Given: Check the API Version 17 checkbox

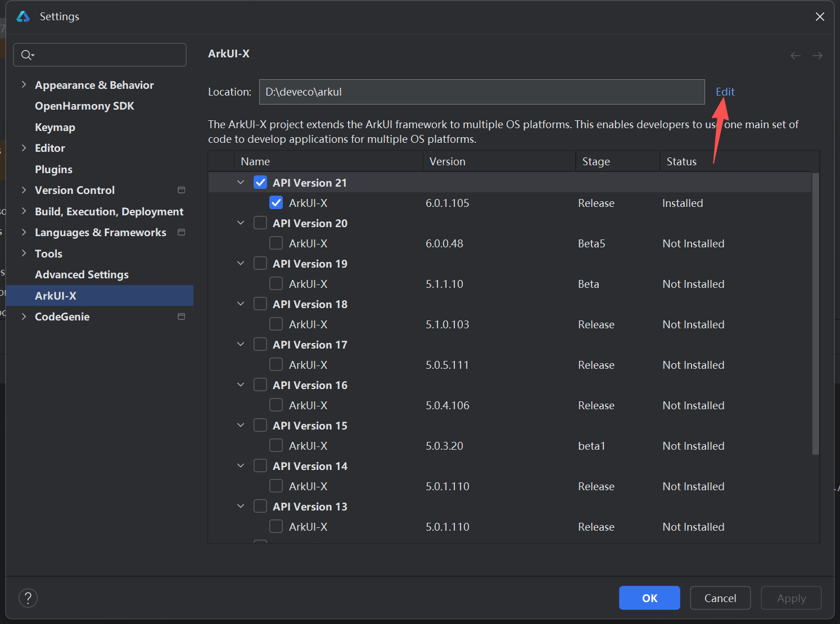Looking at the screenshot, I should (x=260, y=345).
